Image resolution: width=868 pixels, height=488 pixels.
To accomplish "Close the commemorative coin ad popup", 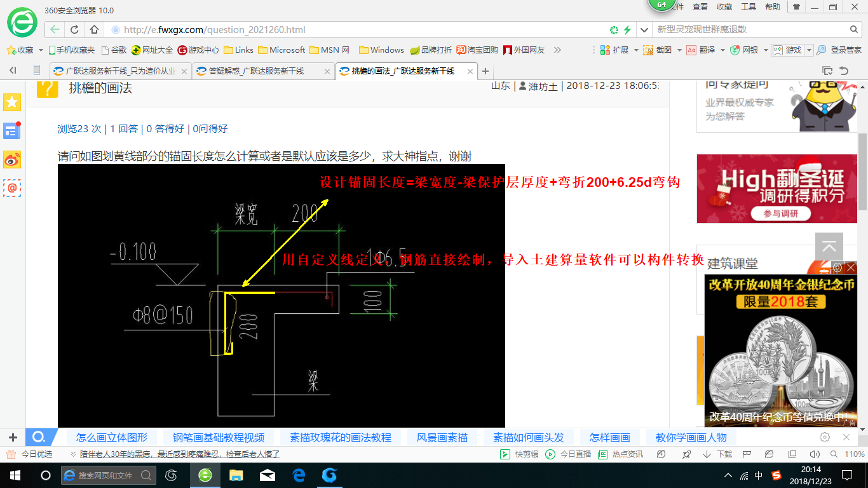I will point(850,268).
